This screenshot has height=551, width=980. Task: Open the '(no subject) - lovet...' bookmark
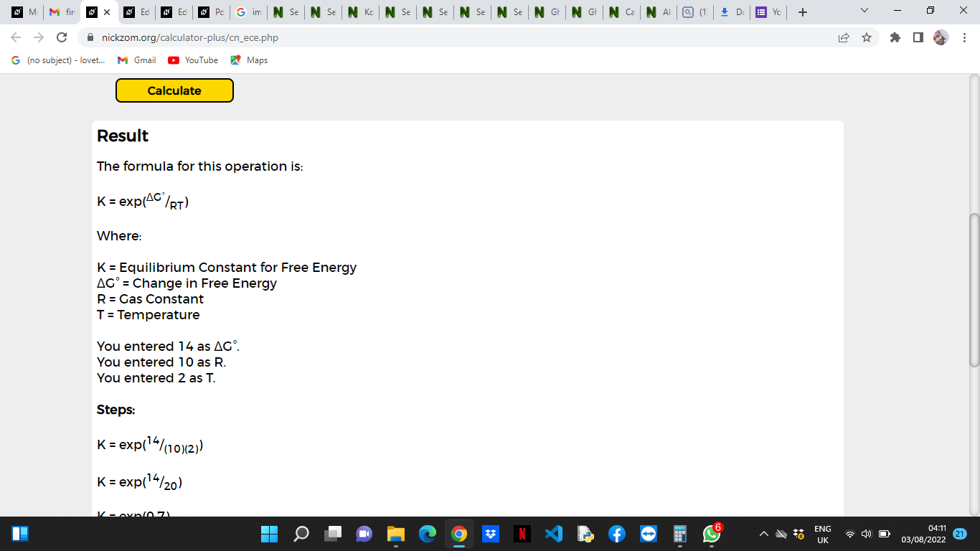(x=58, y=60)
